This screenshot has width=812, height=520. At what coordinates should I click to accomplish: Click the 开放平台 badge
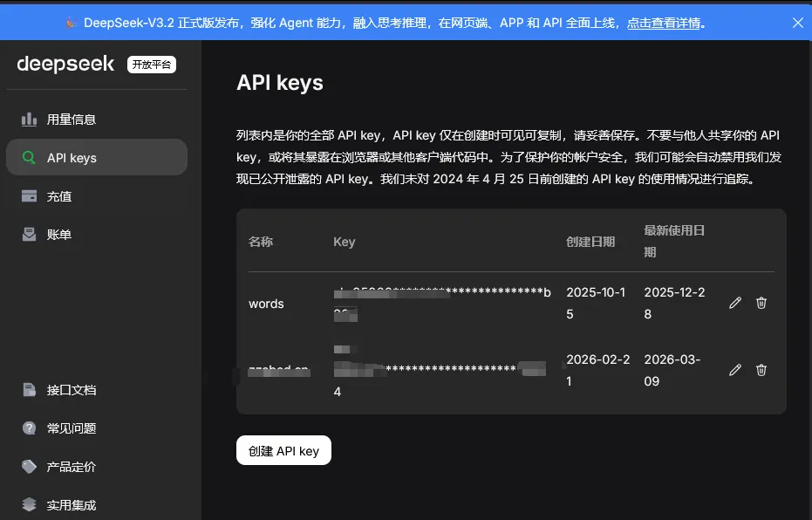152,65
